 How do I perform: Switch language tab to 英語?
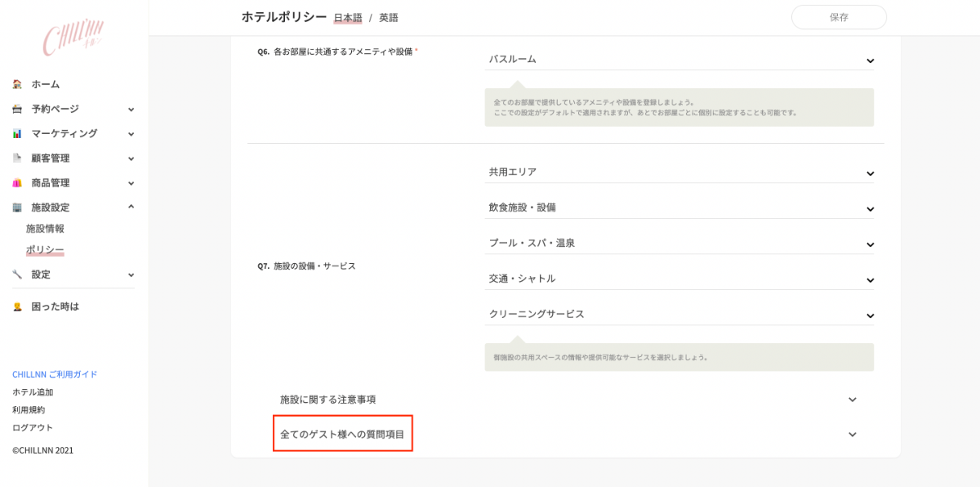pos(389,17)
